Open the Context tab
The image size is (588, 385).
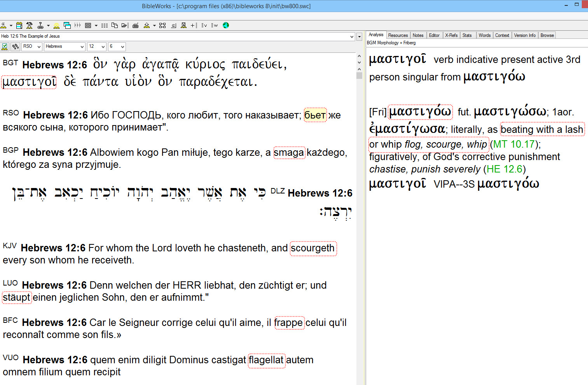pos(502,35)
